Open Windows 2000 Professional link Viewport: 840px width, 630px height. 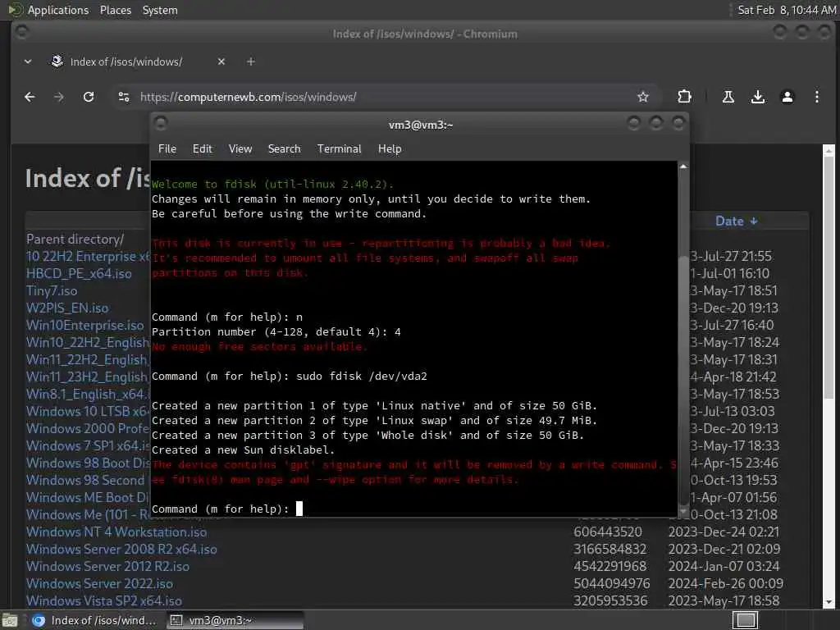click(x=87, y=428)
